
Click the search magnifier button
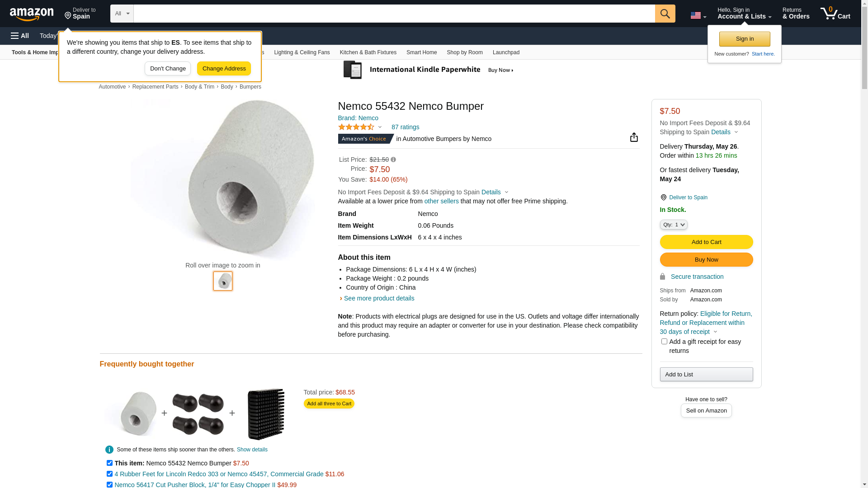[x=665, y=14]
